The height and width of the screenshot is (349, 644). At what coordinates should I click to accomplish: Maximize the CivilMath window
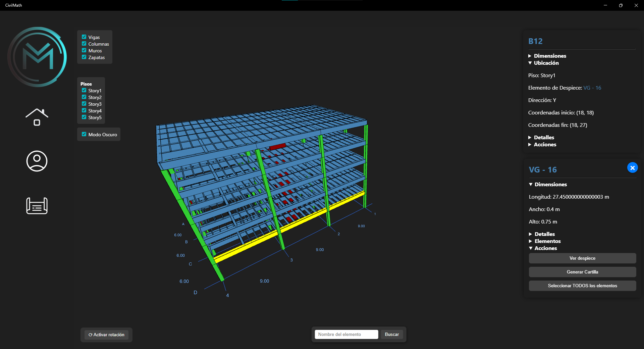tap(621, 5)
